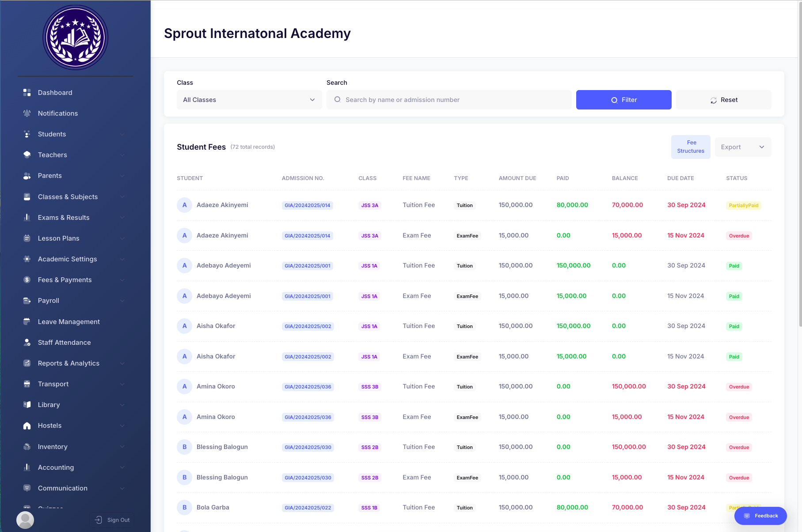Open the All Classes dropdown
The width and height of the screenshot is (802, 532).
point(249,100)
